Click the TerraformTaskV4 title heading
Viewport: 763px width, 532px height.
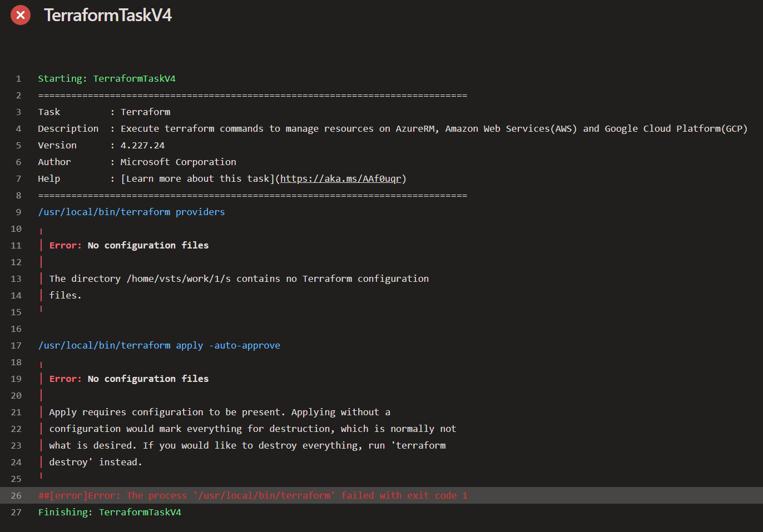pyautogui.click(x=108, y=15)
